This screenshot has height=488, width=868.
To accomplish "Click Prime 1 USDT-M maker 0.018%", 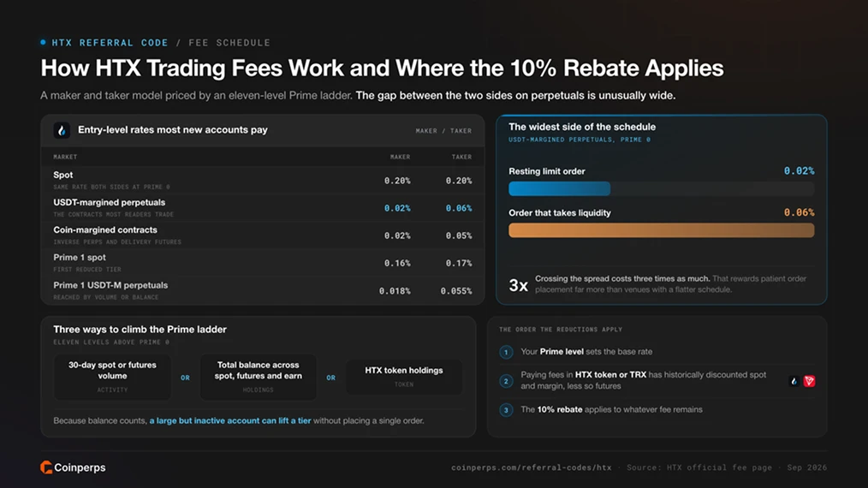I will 395,291.
